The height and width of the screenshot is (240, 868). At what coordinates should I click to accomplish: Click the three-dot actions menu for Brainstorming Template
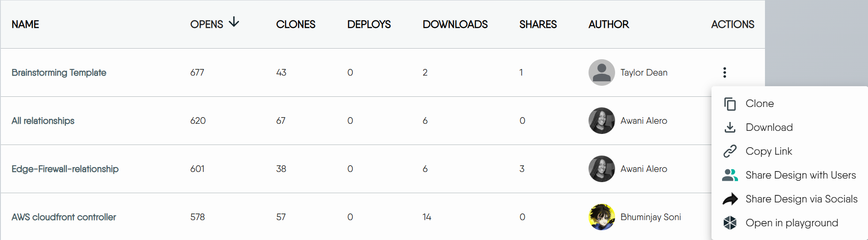[724, 72]
